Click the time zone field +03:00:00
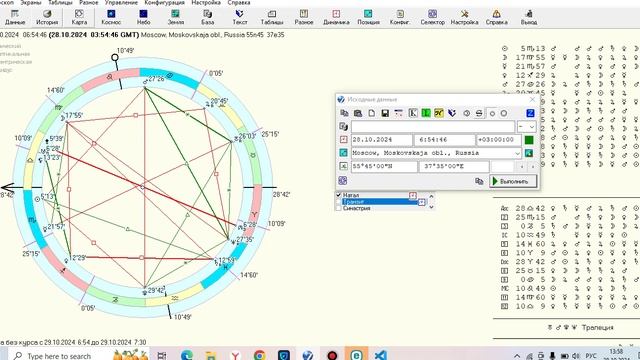The width and height of the screenshot is (640, 360). click(x=499, y=140)
